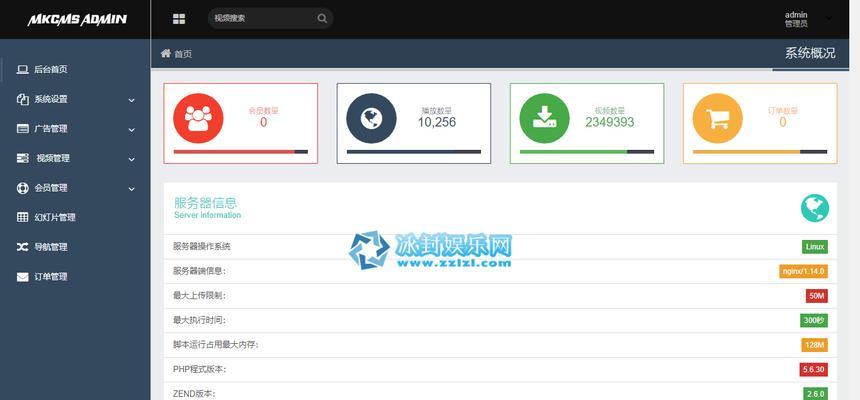Click the 广告管理 card icon
This screenshot has height=400, width=860.
tap(22, 129)
